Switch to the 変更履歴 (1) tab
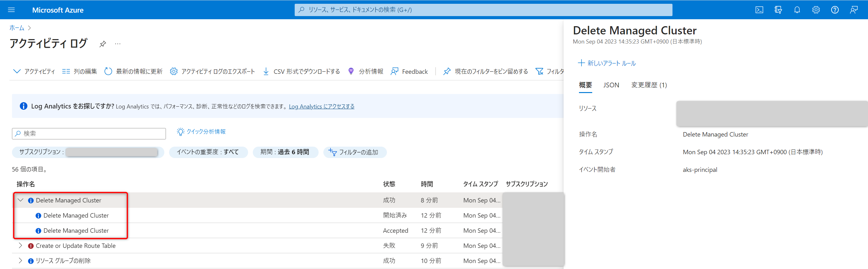 (649, 85)
